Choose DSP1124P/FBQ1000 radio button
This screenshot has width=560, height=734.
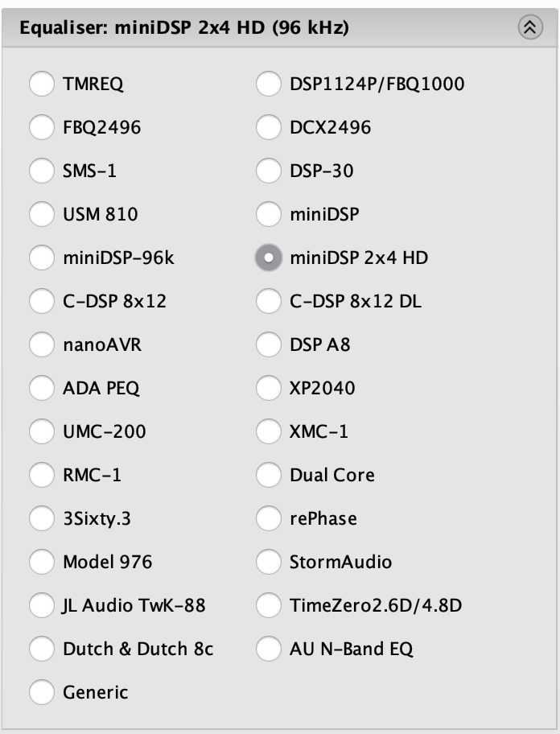[x=269, y=84]
